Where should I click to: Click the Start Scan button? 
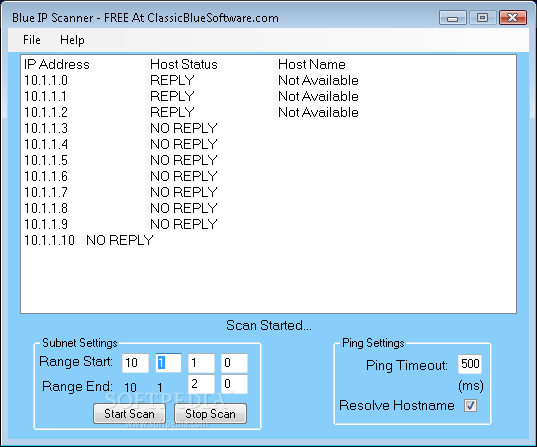click(x=129, y=414)
